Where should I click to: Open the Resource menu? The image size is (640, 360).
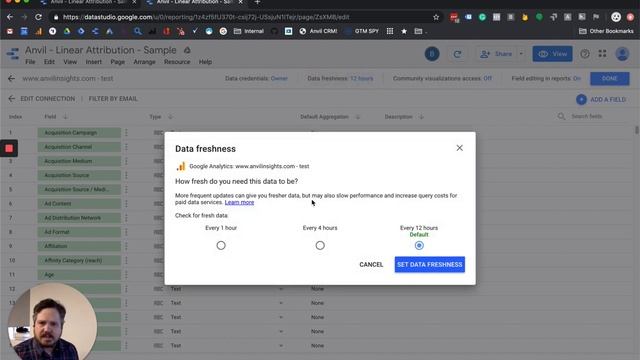click(177, 62)
